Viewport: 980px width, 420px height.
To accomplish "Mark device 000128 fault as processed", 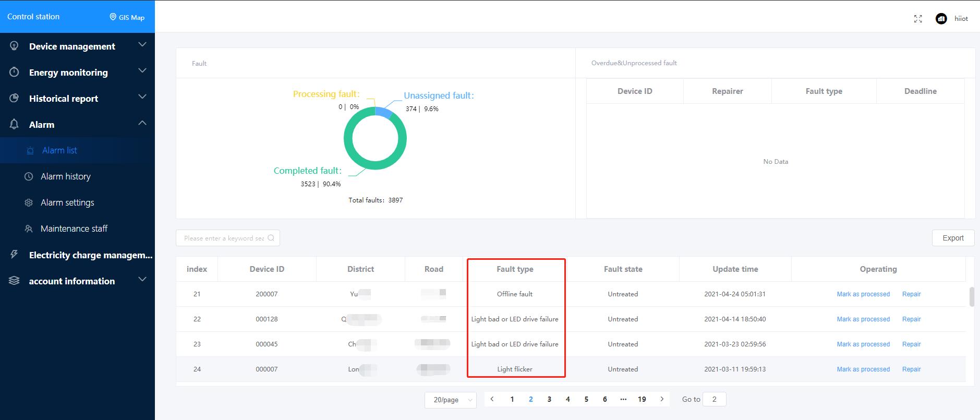I will (x=863, y=319).
